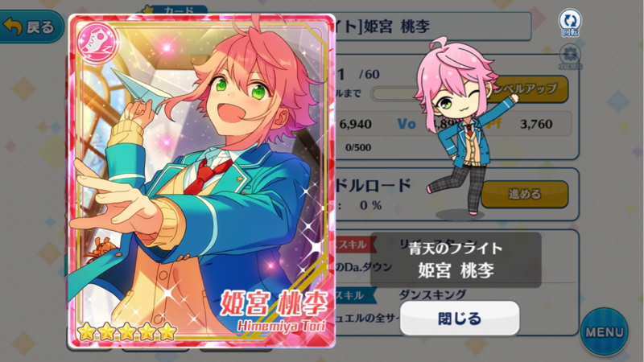Open the round blue MENU button

(x=605, y=331)
